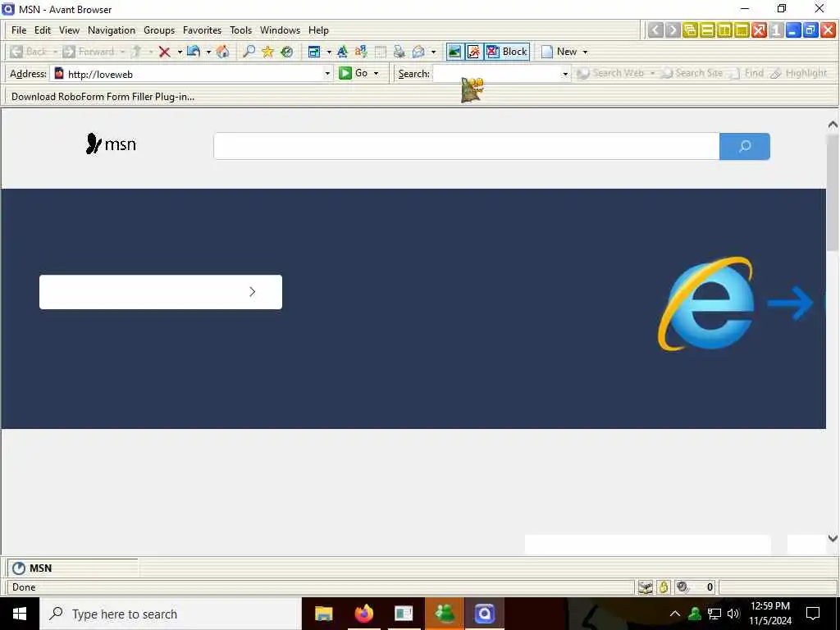Click the MSN page search box
This screenshot has width=840, height=630.
[466, 146]
